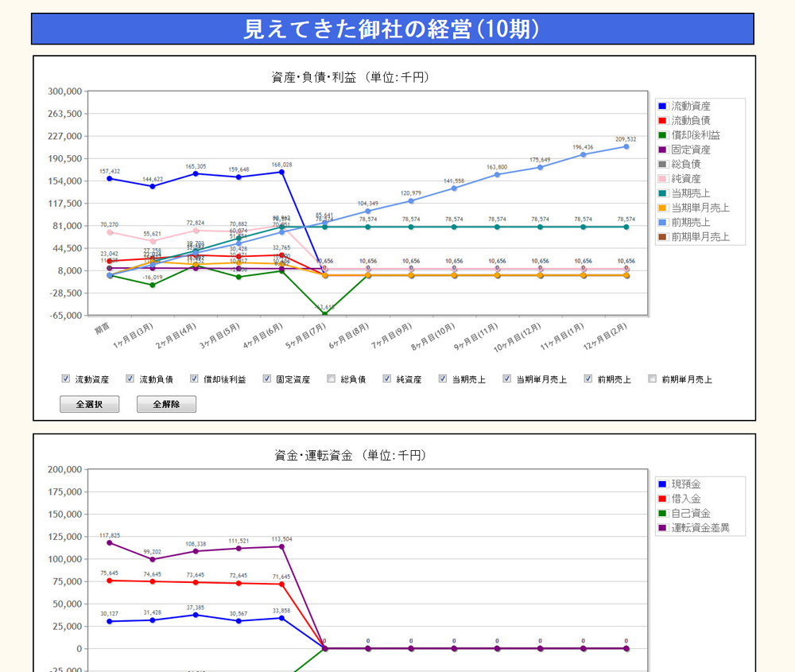Toggle the 純資産 checkbox
795x672 pixels.
pos(387,379)
